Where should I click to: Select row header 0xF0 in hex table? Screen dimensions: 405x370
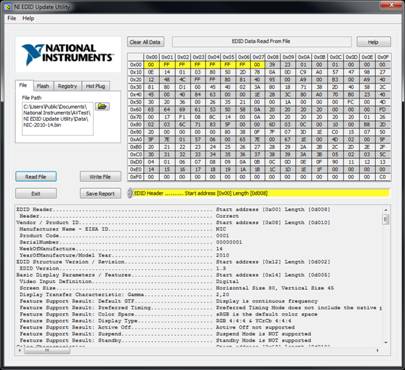pos(136,177)
